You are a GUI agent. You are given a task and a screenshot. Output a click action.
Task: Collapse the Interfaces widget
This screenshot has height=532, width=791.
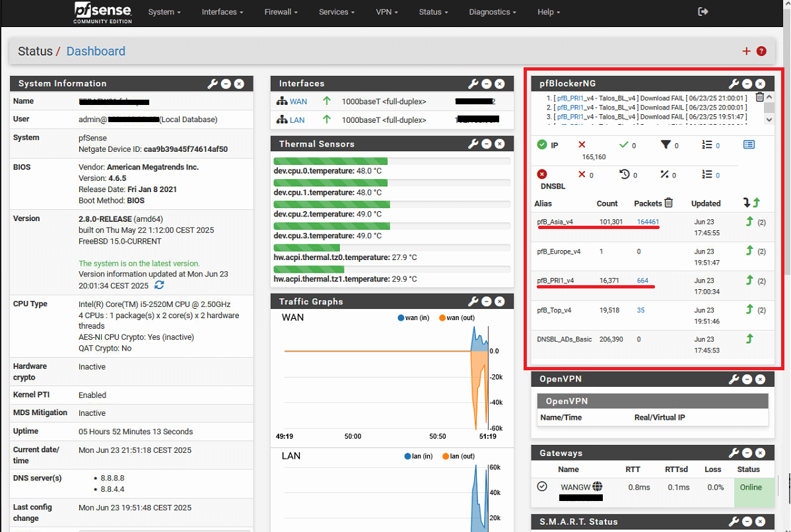pos(487,84)
